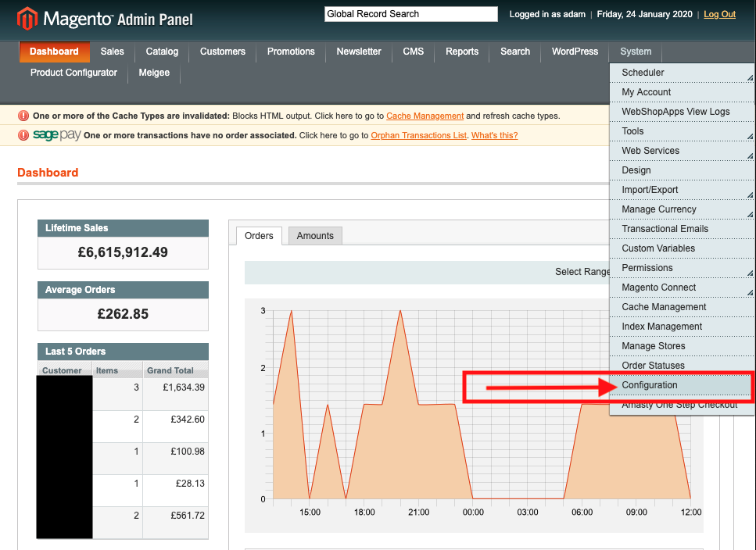Viewport: 756px width, 550px height.
Task: Open the Product Configurator menu
Action: [73, 73]
